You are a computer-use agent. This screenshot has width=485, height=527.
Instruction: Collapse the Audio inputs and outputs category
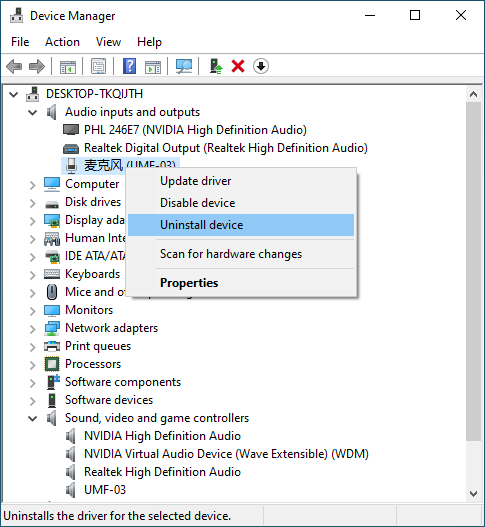[x=33, y=112]
